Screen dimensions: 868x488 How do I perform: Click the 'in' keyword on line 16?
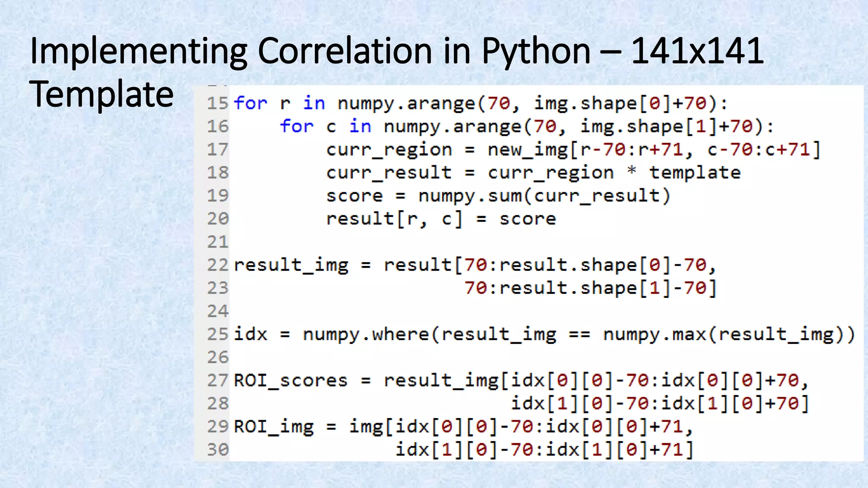coord(360,127)
